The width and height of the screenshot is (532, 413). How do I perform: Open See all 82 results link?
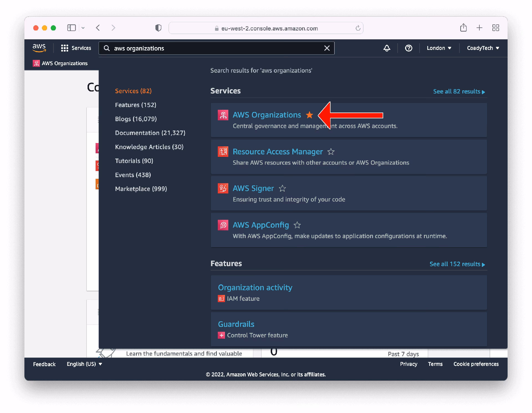tap(459, 91)
